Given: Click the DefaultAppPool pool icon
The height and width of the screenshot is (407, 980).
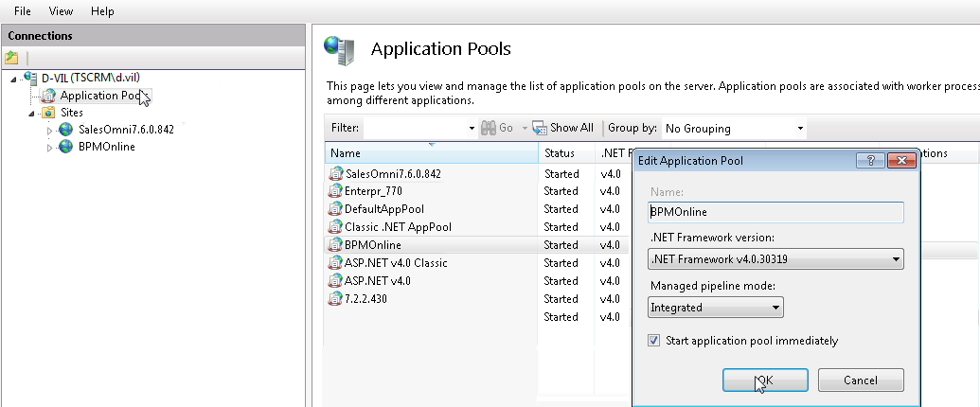Looking at the screenshot, I should tap(336, 209).
